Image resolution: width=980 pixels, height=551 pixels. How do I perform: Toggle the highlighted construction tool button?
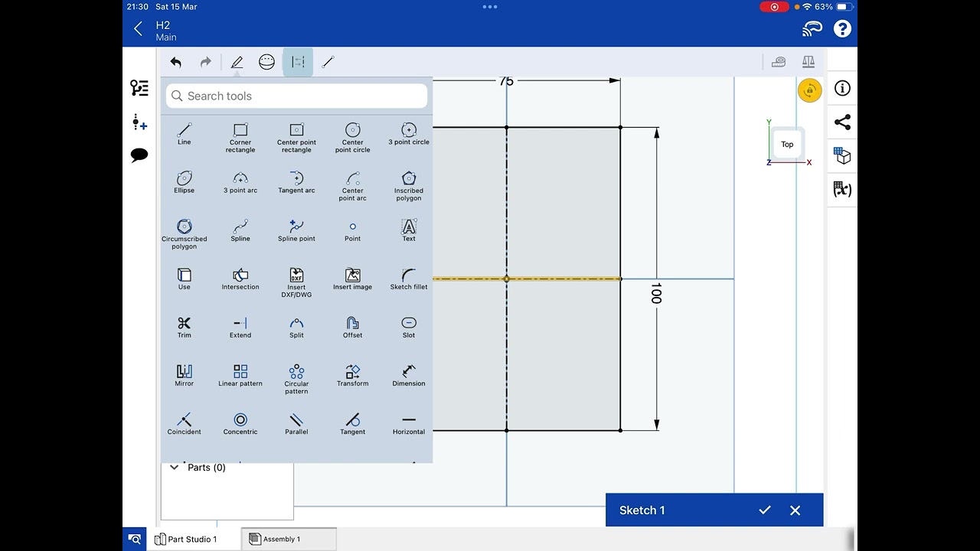(298, 62)
